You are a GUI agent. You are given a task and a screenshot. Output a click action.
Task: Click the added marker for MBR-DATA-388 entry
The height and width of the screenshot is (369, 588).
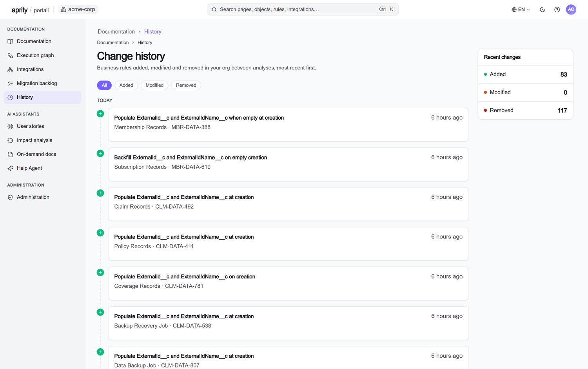[100, 114]
